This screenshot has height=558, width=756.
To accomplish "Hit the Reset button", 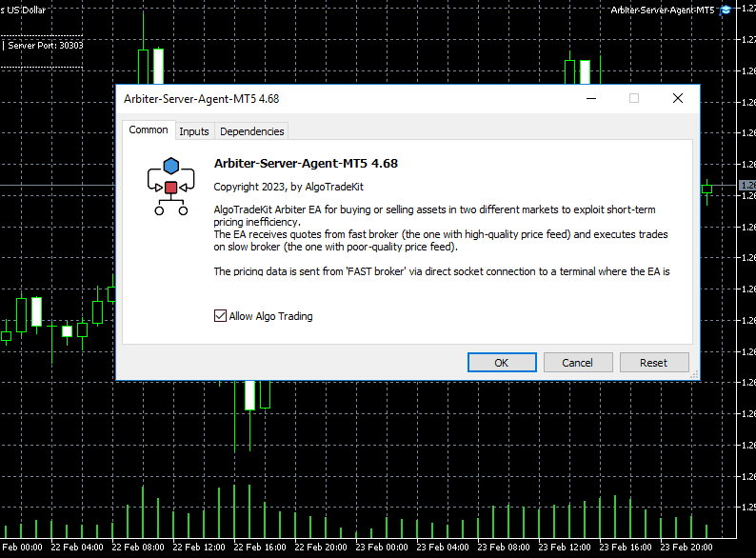I will (653, 362).
